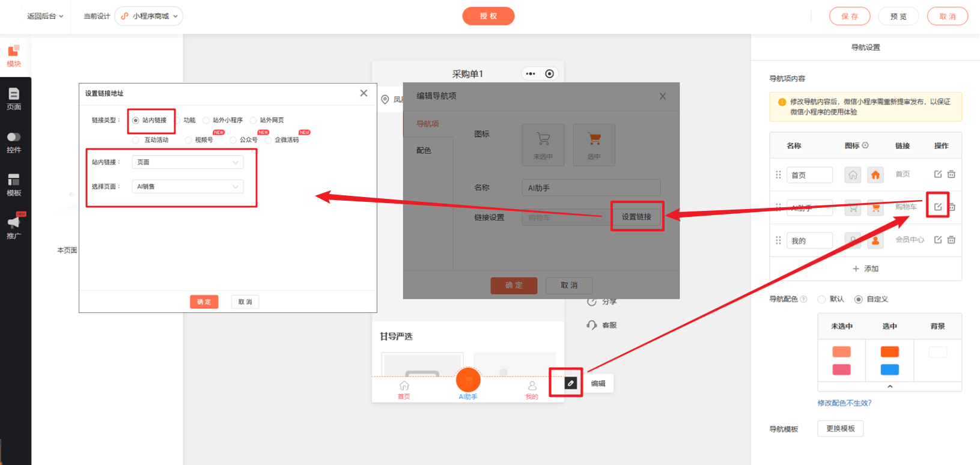Tap the 首页 item in the bottom navigation
Screen dimensions: 980x465
[x=404, y=390]
